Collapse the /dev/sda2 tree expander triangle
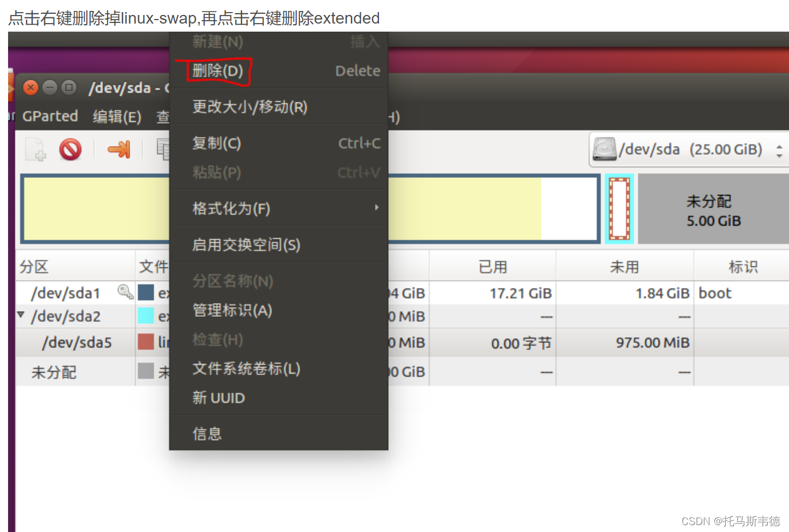 tap(21, 315)
